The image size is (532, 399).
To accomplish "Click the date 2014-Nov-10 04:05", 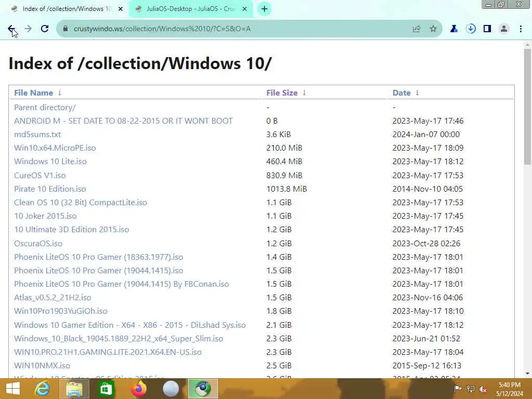I will [428, 189].
